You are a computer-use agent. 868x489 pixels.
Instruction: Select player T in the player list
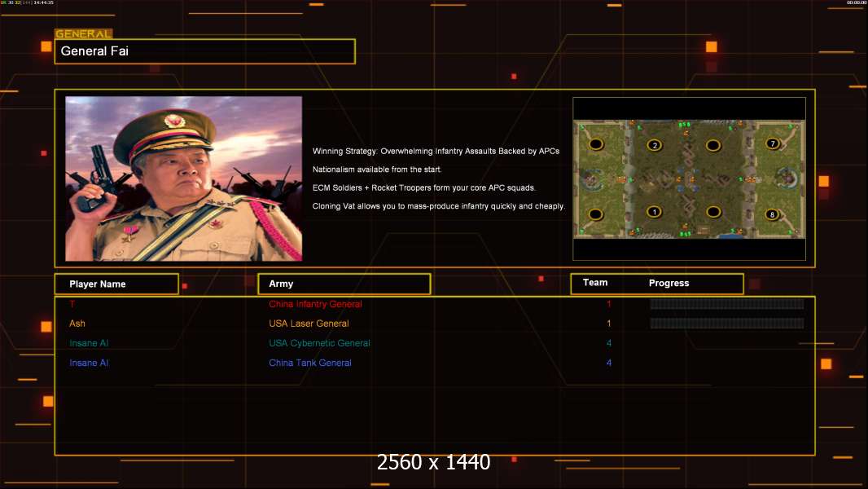point(72,304)
